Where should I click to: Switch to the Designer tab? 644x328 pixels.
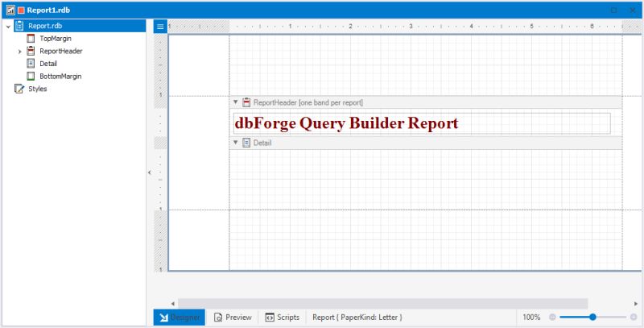click(x=179, y=318)
